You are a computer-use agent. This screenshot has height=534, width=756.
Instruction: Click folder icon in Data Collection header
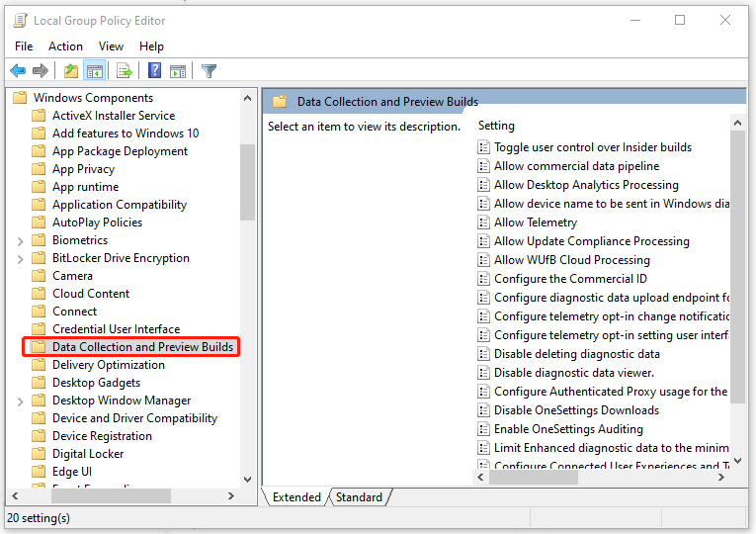[x=280, y=102]
